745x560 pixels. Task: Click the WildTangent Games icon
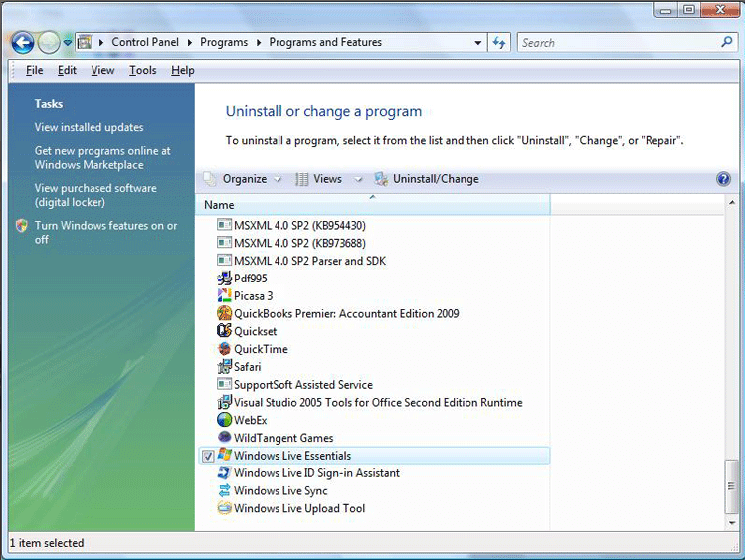click(224, 437)
